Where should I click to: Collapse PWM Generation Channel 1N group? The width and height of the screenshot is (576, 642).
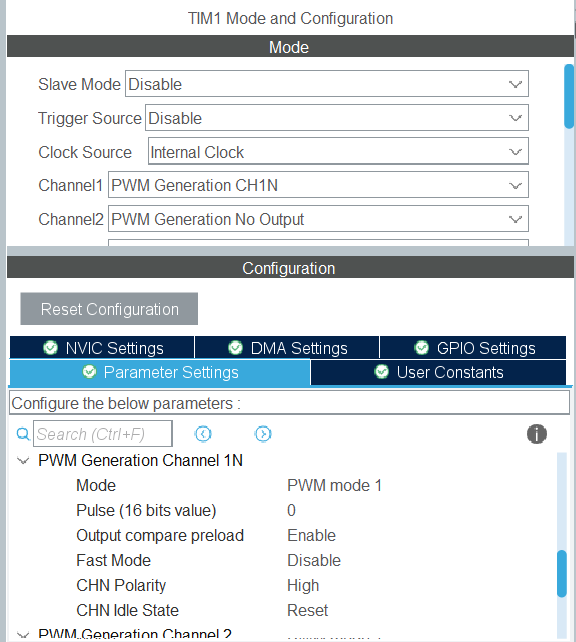[23, 461]
